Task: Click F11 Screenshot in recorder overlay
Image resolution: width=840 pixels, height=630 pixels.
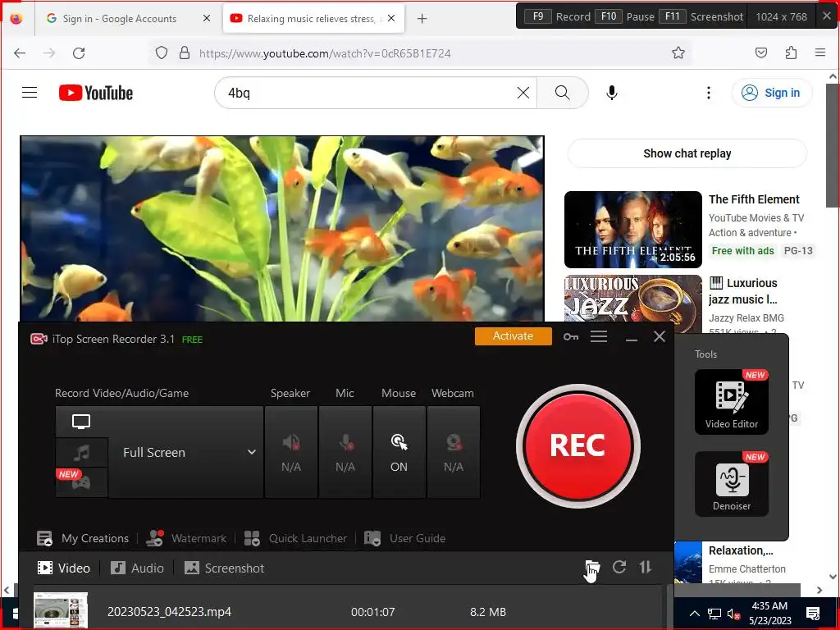Action: [x=702, y=16]
